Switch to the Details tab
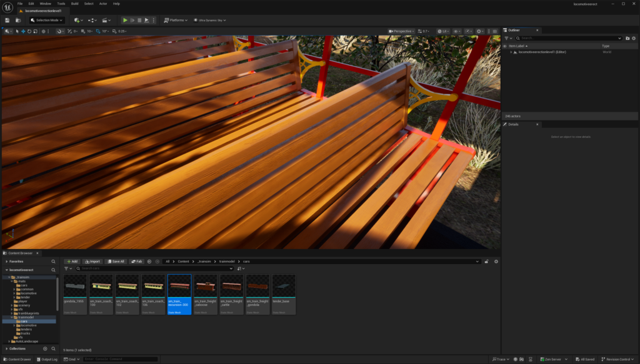 [x=513, y=124]
